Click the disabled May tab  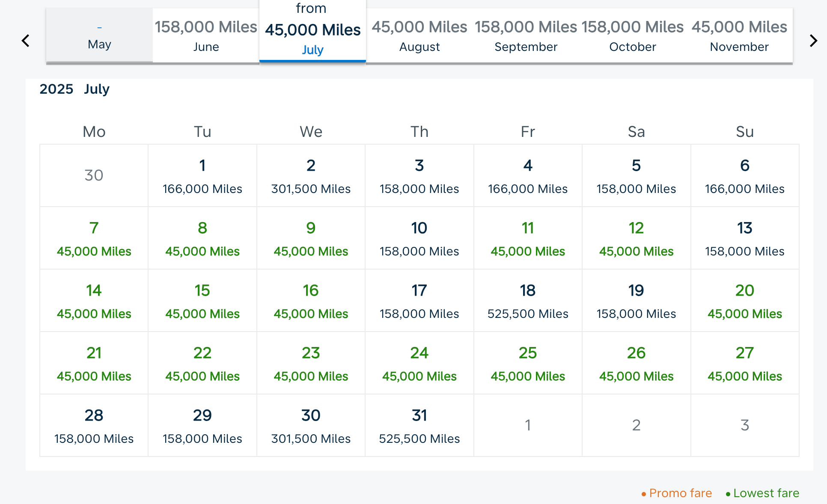tap(99, 36)
